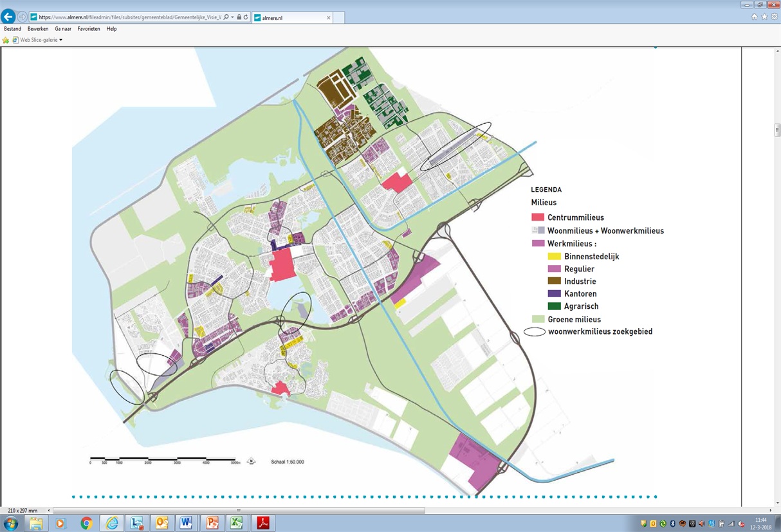Refresh the page with the reload icon
Screen dimensions: 781x532
(x=246, y=17)
